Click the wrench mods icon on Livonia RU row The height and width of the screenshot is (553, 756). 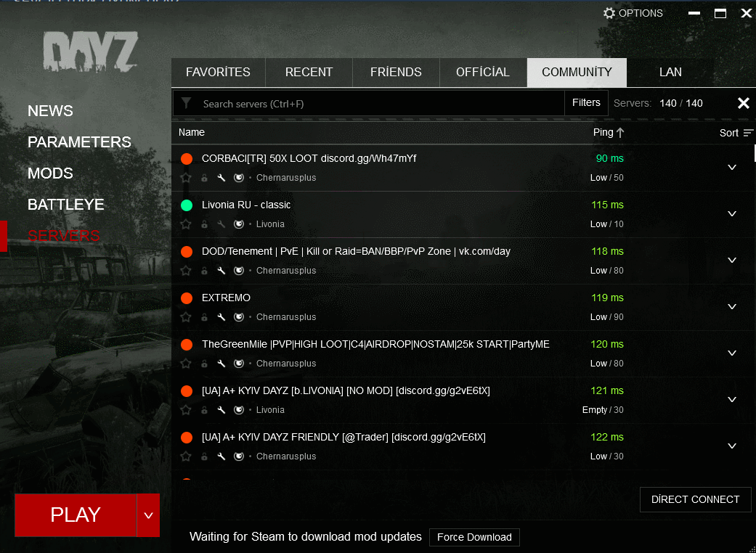tap(221, 224)
